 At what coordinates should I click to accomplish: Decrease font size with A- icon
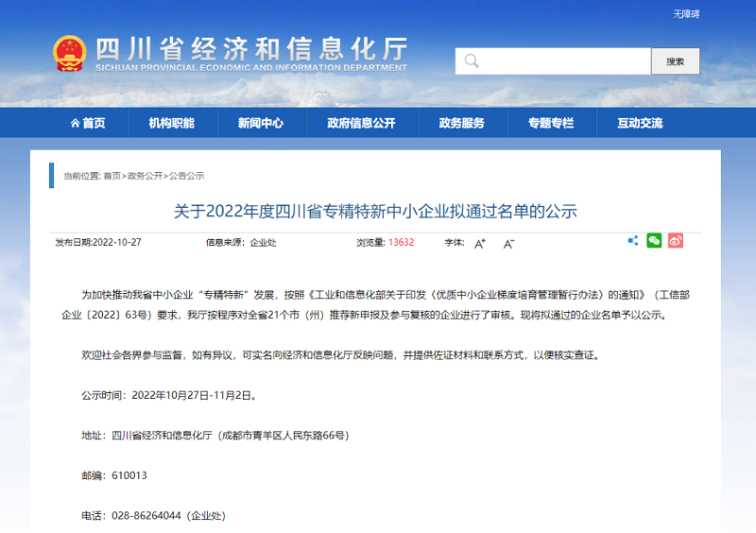[x=508, y=243]
